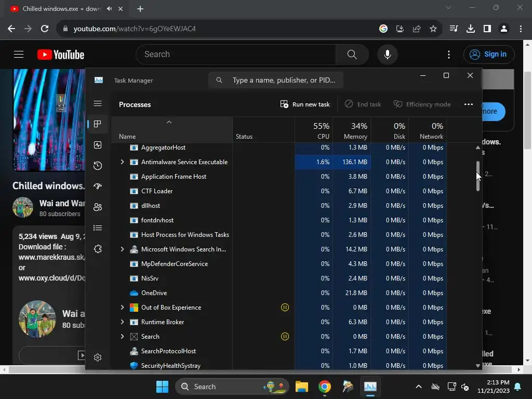Close the Chilled windows.exe tab
The width and height of the screenshot is (532, 399).
(x=121, y=9)
